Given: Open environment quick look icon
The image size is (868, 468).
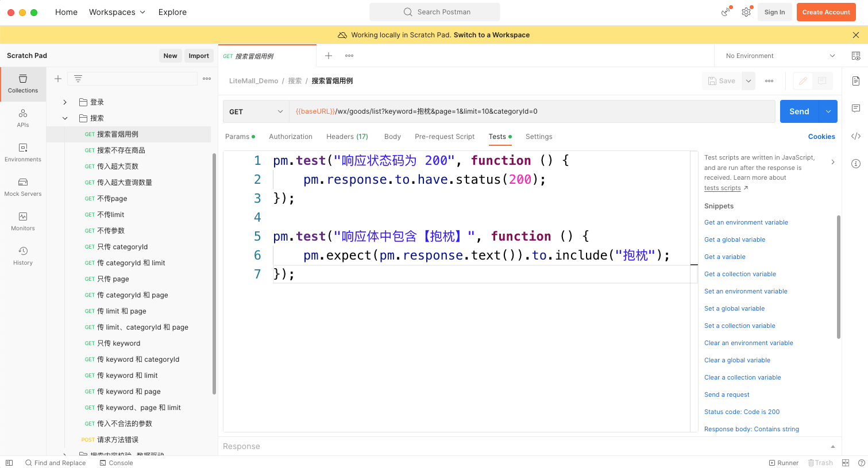Looking at the screenshot, I should (x=856, y=56).
